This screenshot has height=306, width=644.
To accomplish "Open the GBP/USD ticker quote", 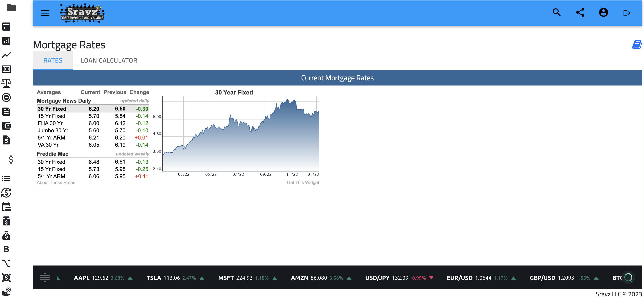I will pyautogui.click(x=564, y=278).
